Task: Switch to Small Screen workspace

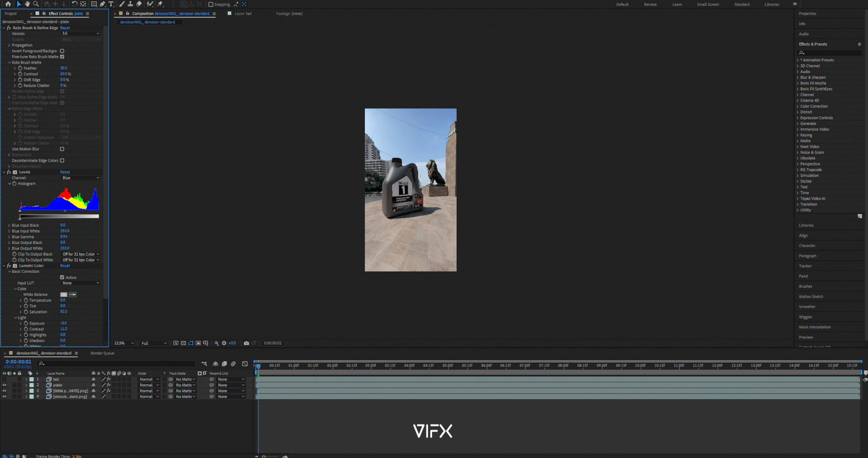Action: click(x=708, y=5)
